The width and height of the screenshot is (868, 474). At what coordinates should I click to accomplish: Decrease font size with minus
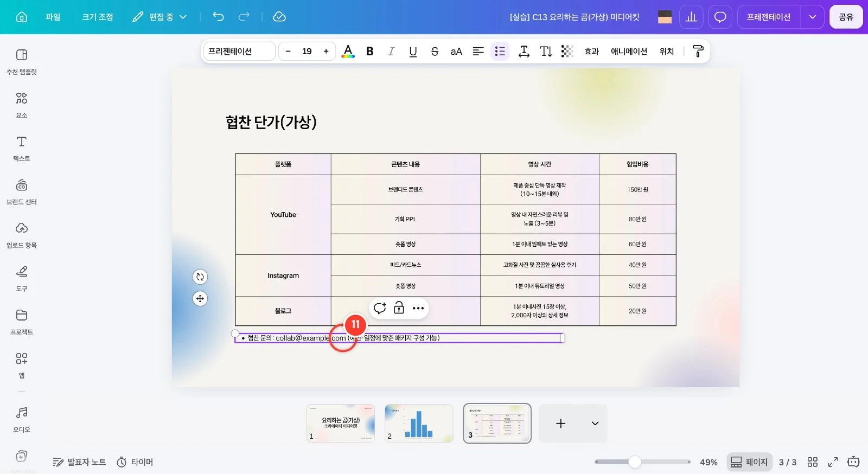pyautogui.click(x=288, y=51)
